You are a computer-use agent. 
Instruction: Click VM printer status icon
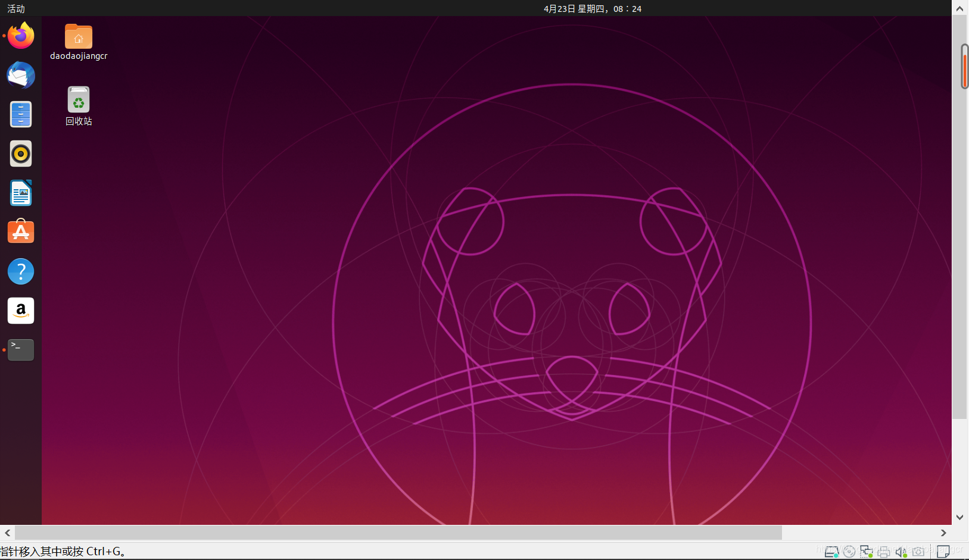[x=884, y=552]
